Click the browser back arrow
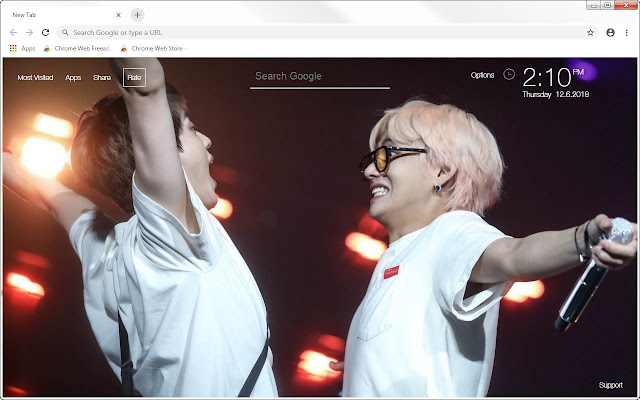 coord(13,33)
